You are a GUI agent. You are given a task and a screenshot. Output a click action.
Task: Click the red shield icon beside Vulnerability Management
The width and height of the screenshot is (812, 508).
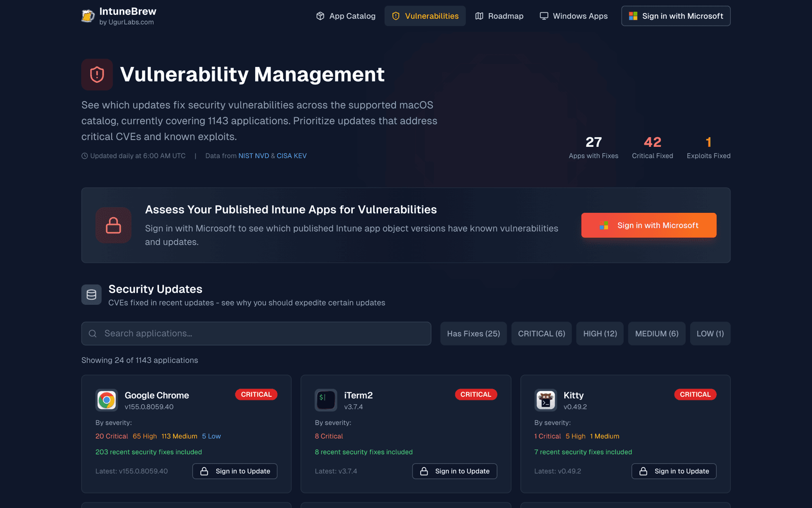click(x=97, y=75)
